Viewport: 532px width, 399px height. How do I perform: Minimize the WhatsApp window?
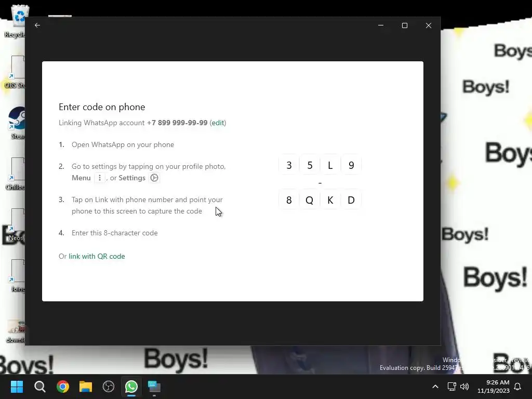(381, 25)
